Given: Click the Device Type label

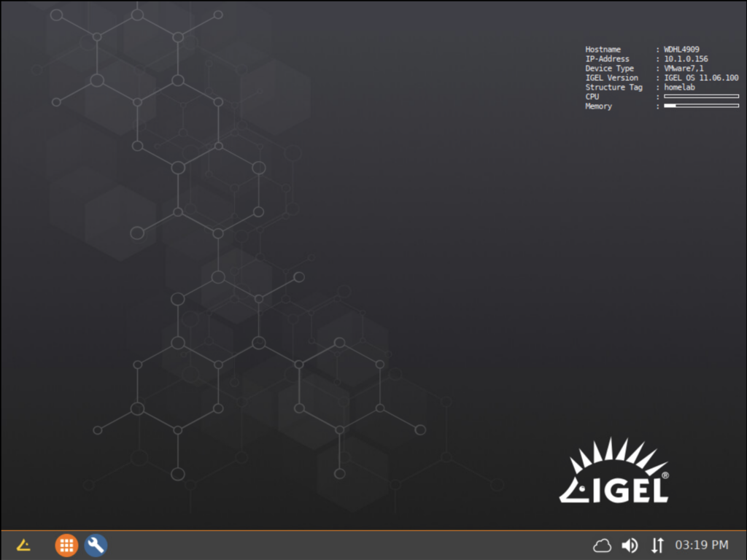Looking at the screenshot, I should tap(609, 69).
